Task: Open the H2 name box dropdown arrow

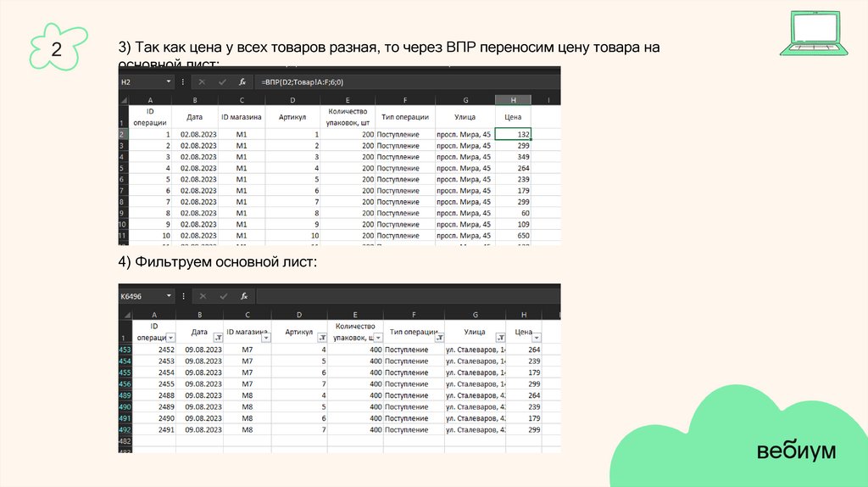Action: pos(169,82)
